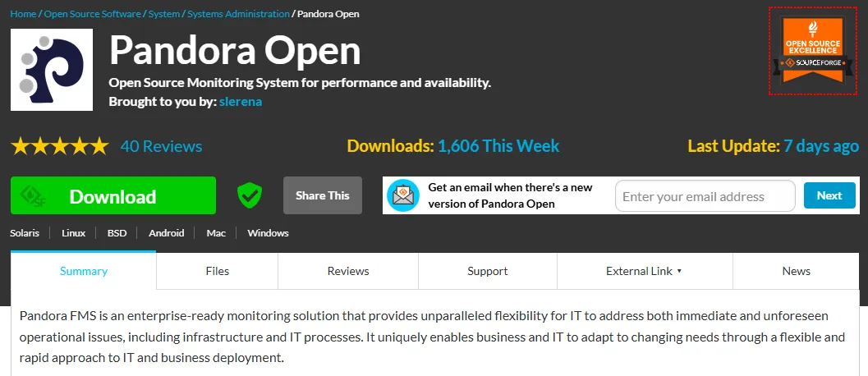The image size is (868, 376).
Task: Expand the External Link dropdown tab
Action: click(644, 271)
